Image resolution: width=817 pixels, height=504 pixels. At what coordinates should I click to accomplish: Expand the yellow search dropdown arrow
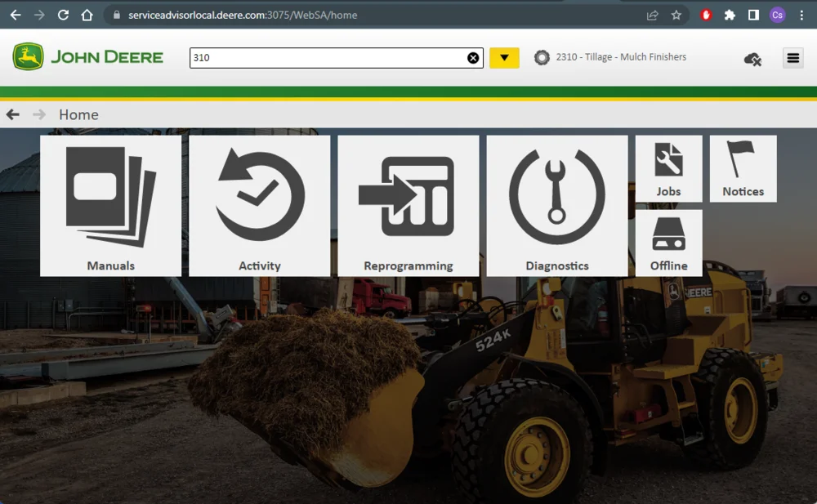click(504, 58)
